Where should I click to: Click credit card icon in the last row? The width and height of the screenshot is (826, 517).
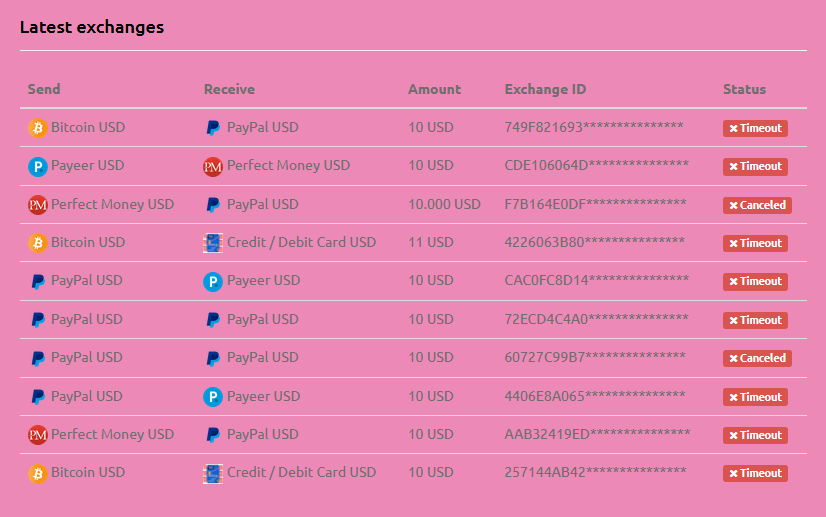click(213, 473)
